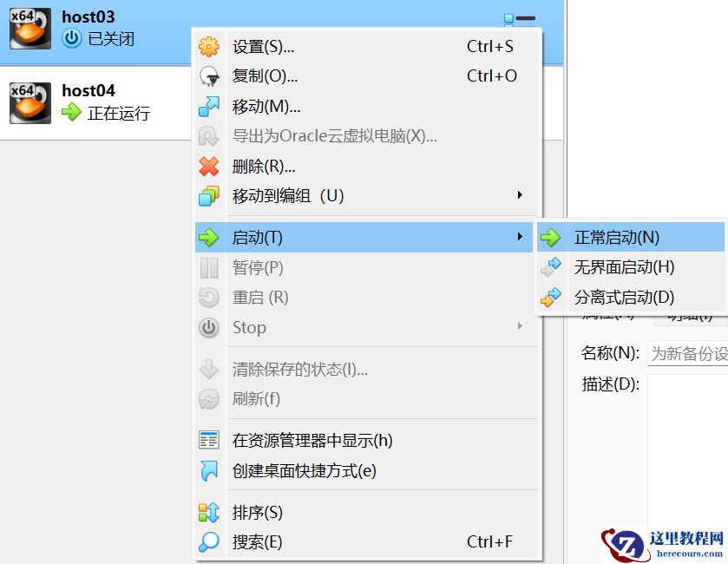Click the explorer icon for 在资源管理器中显示
The width and height of the screenshot is (728, 564).
click(208, 440)
